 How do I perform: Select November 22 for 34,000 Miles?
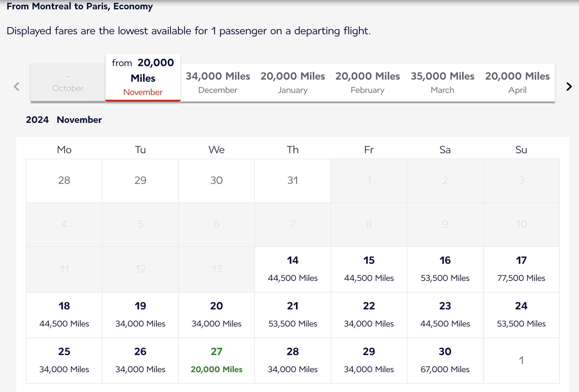click(x=369, y=315)
